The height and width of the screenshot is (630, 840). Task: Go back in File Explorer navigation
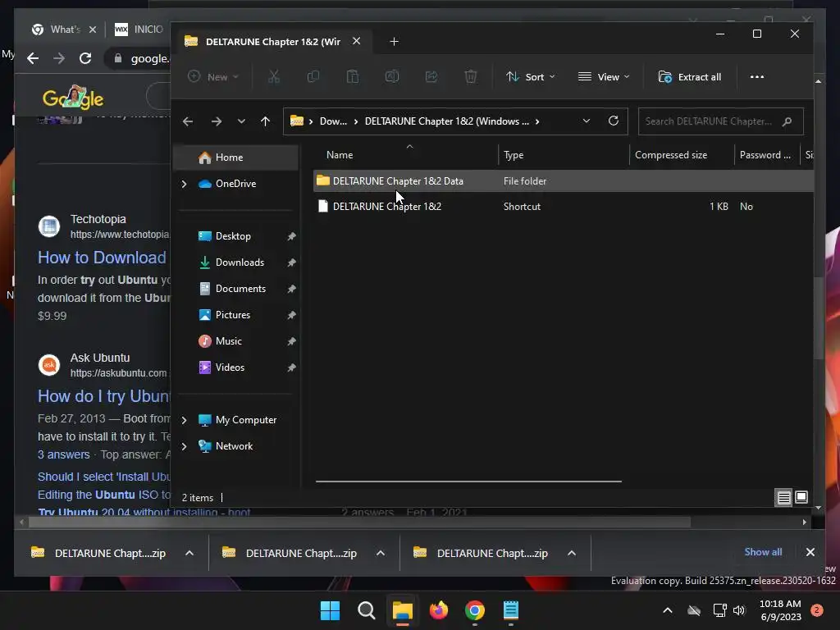click(188, 121)
